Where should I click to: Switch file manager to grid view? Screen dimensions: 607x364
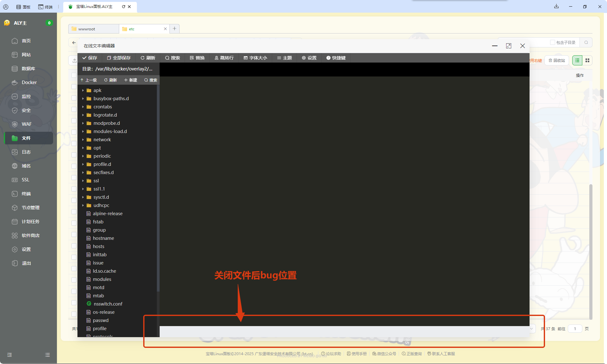click(x=587, y=60)
